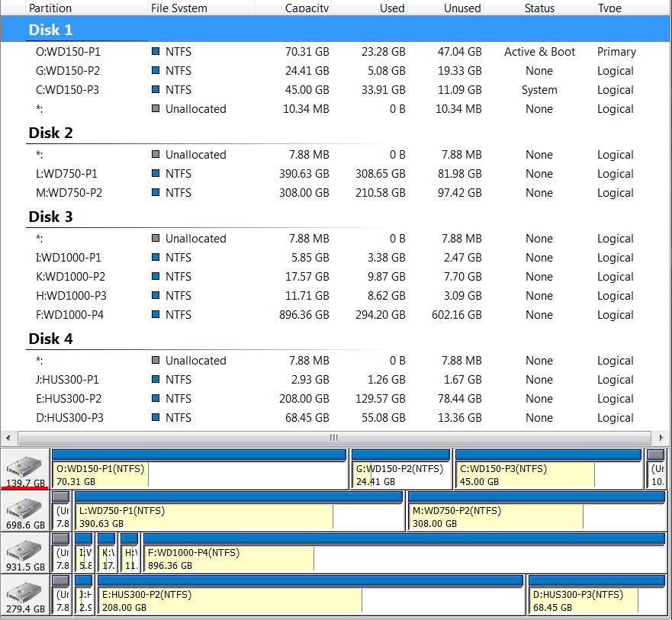
Task: Click gray Unallocated square icon under Disk 2
Action: 156,154
